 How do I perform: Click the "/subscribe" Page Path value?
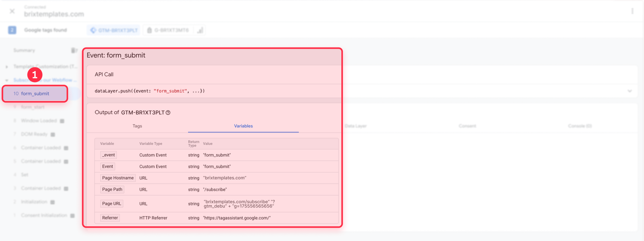215,189
